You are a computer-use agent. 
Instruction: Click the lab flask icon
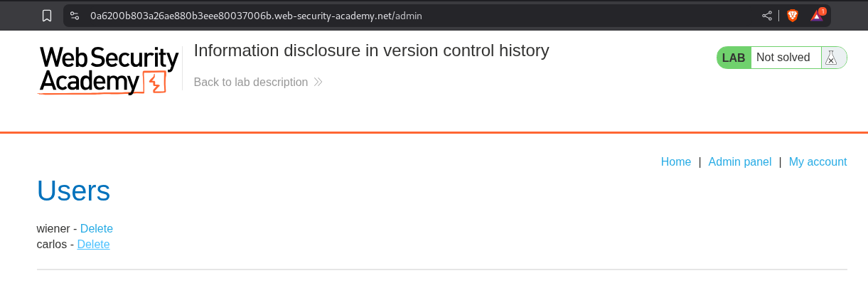[830, 58]
